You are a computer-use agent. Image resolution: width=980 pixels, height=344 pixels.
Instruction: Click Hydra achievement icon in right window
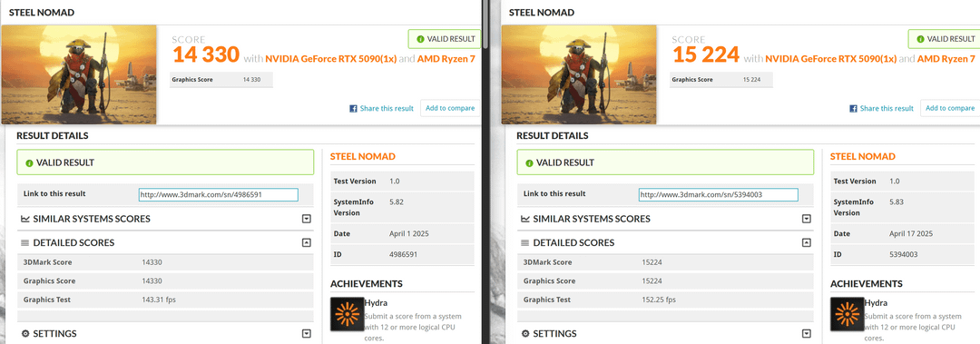click(847, 314)
